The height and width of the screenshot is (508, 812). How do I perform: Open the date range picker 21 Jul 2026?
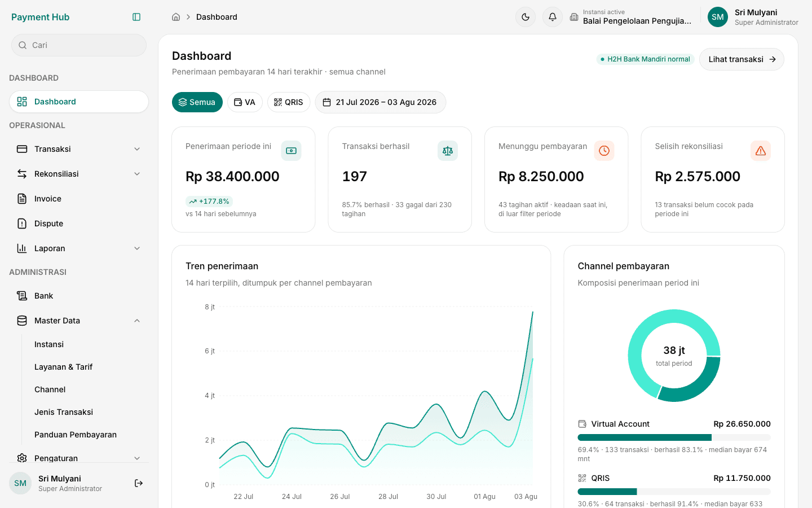pos(381,102)
